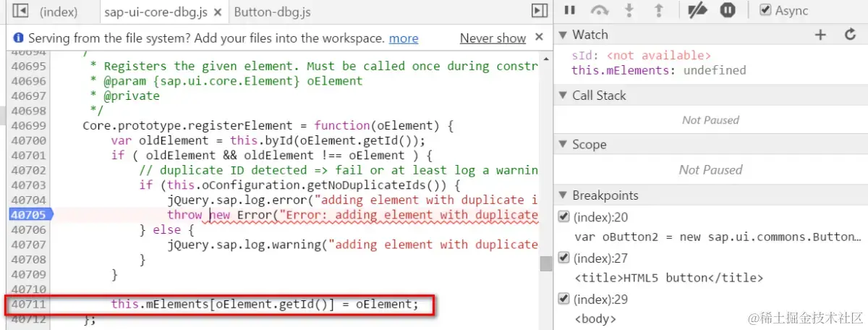Click the '@param {sap.ui.core.Element} oElement' comment
The height and width of the screenshot is (330, 868).
click(226, 81)
